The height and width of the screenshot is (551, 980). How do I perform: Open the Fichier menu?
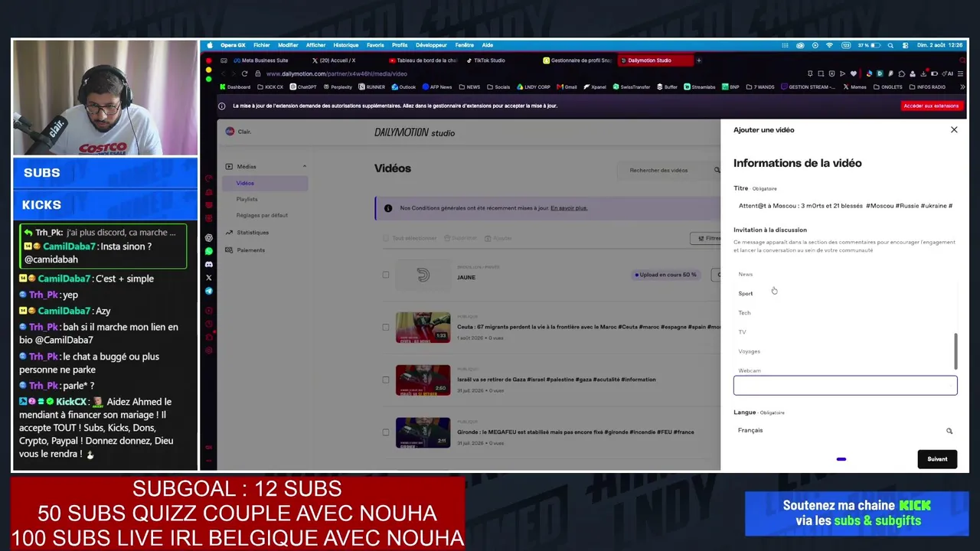click(262, 45)
